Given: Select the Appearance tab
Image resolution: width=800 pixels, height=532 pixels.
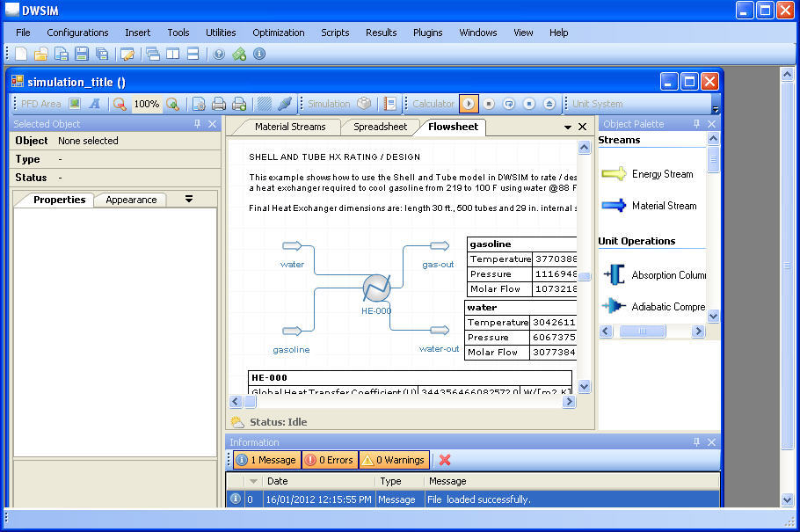Looking at the screenshot, I should pos(131,200).
